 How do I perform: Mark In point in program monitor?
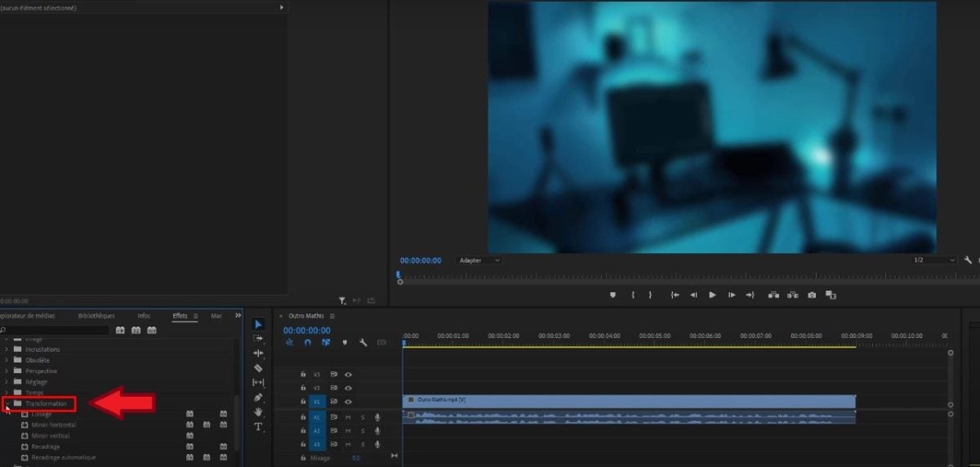(x=633, y=295)
